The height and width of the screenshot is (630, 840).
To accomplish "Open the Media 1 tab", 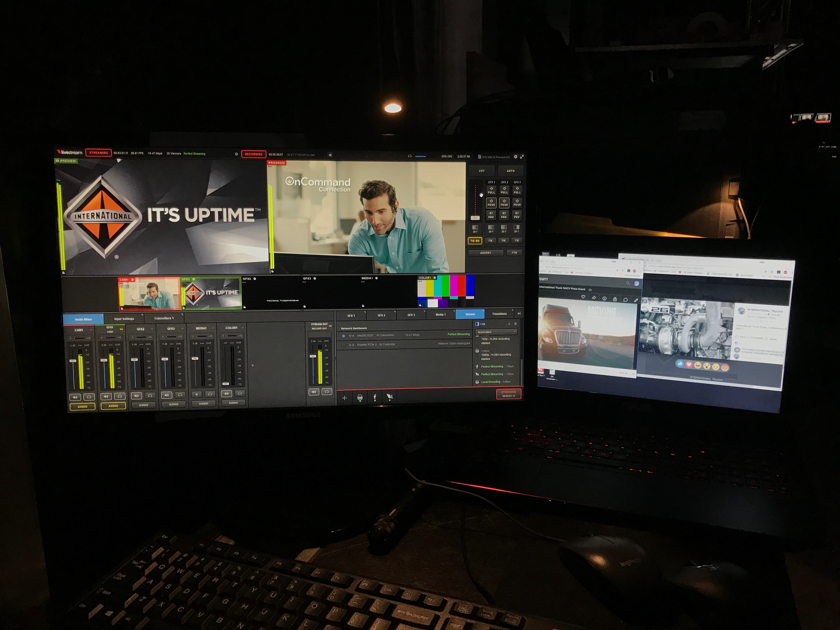I will pyautogui.click(x=440, y=314).
